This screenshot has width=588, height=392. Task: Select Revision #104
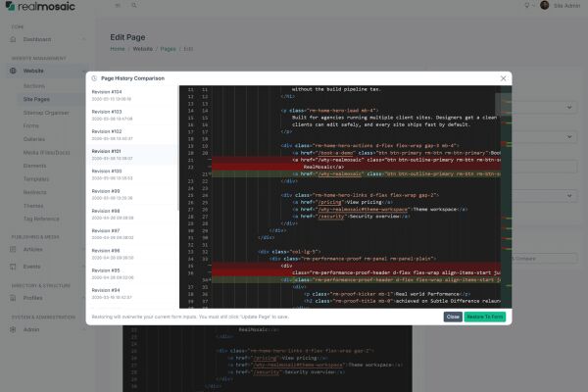pyautogui.click(x=131, y=95)
